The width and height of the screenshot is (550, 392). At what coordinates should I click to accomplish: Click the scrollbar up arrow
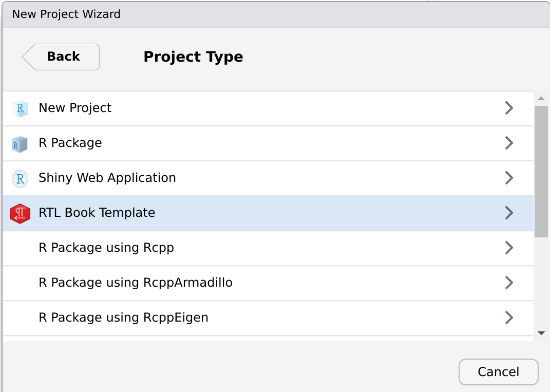(x=541, y=99)
